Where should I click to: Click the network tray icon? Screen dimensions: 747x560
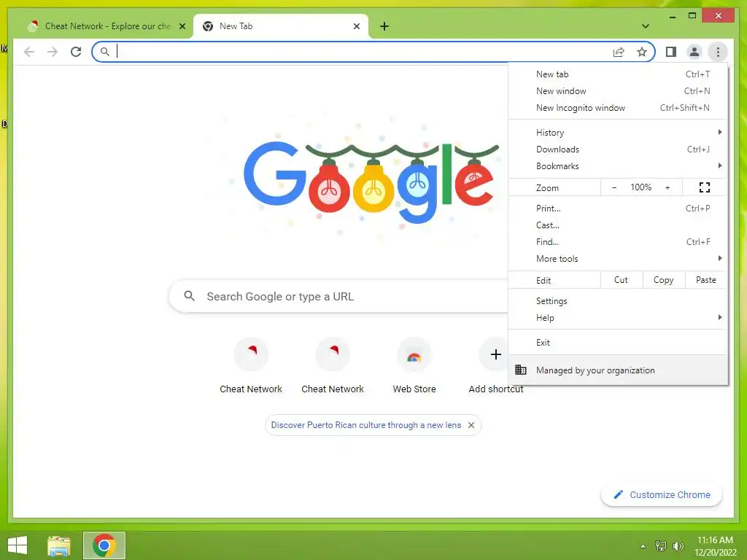(661, 546)
